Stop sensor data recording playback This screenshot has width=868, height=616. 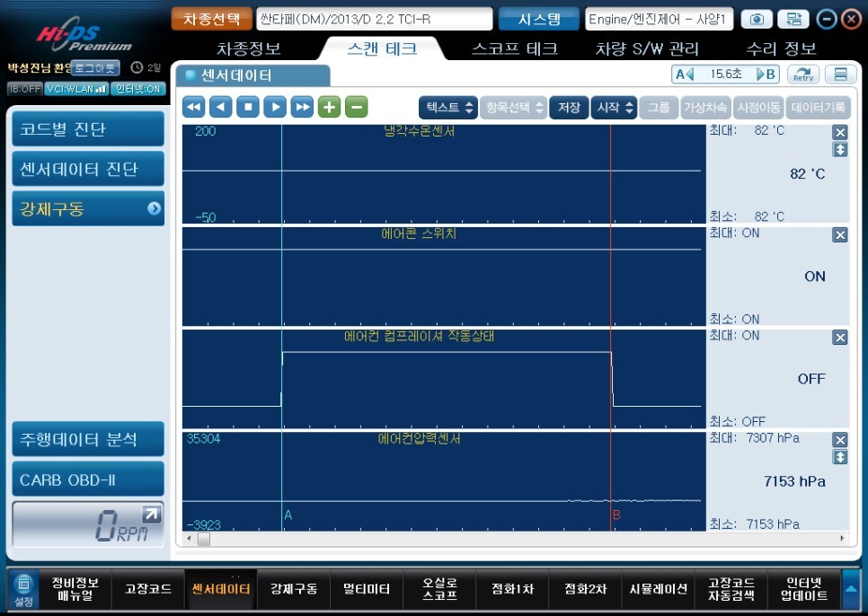(x=248, y=107)
